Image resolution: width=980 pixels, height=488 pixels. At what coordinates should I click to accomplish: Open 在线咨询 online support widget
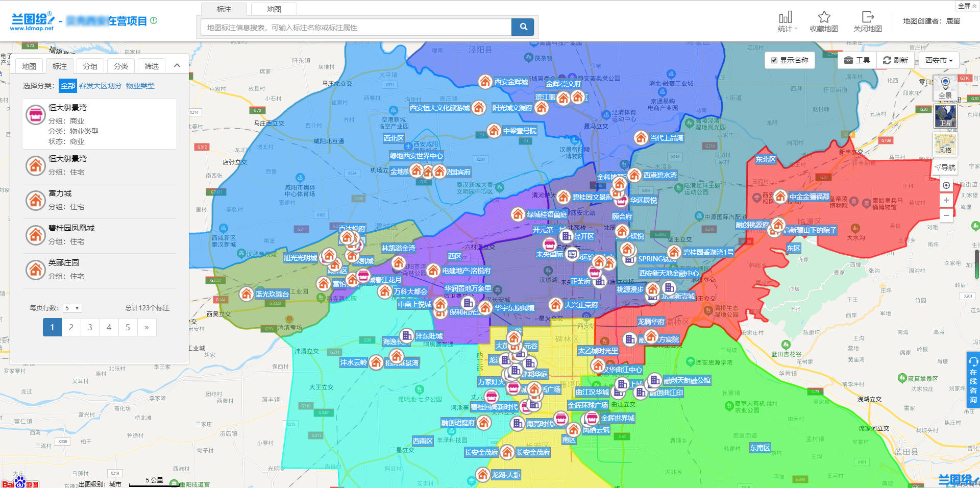pyautogui.click(x=973, y=380)
